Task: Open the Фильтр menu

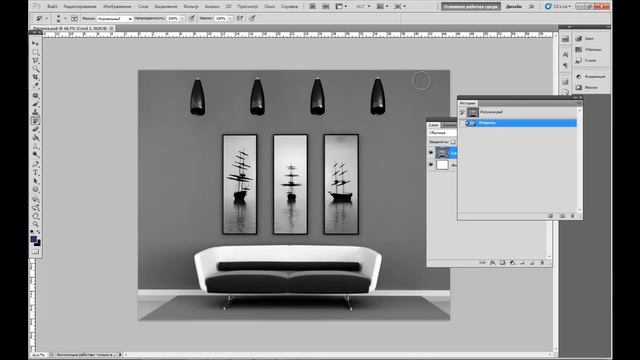Action: 191,7
